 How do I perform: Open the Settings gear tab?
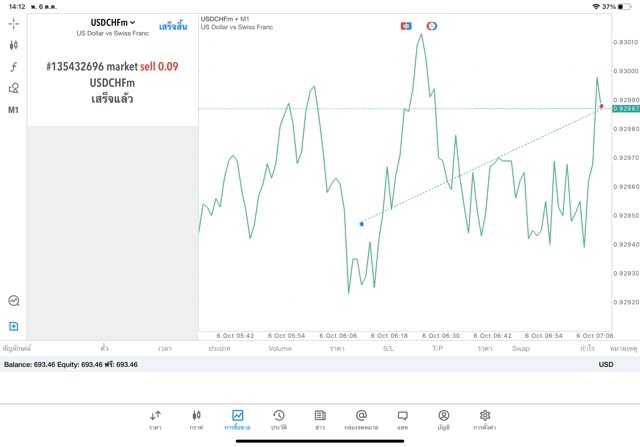pyautogui.click(x=485, y=419)
